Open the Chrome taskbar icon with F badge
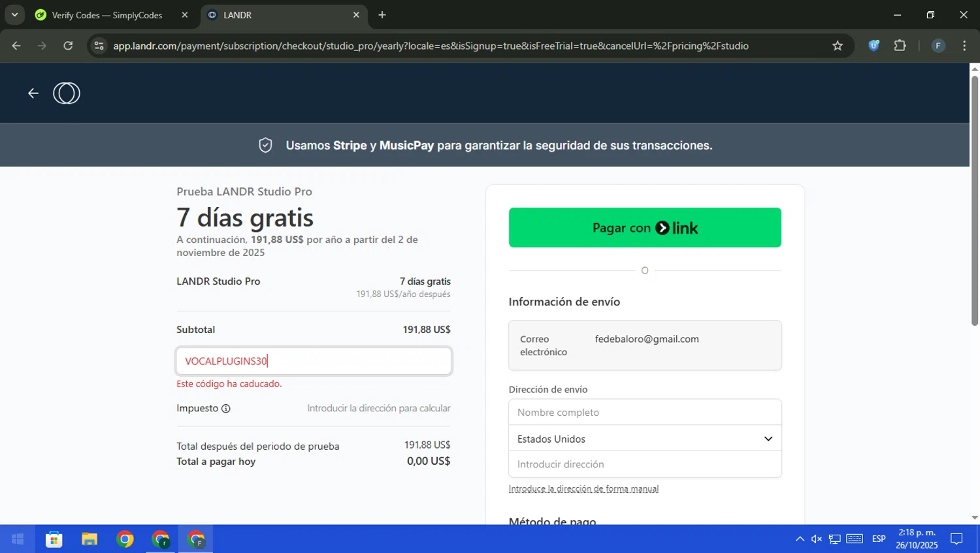Screen dimensions: 980x553 [x=196, y=539]
